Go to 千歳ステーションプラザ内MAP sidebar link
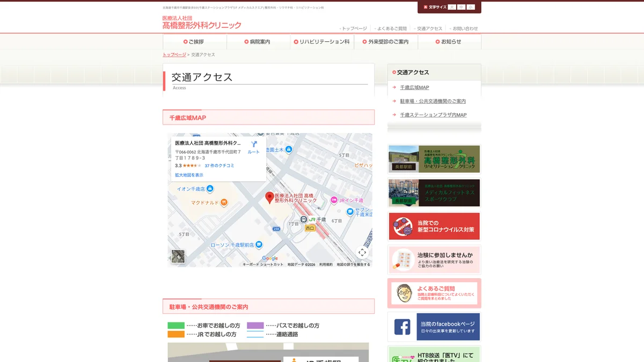Screen dimensions: 644x362 (434, 115)
